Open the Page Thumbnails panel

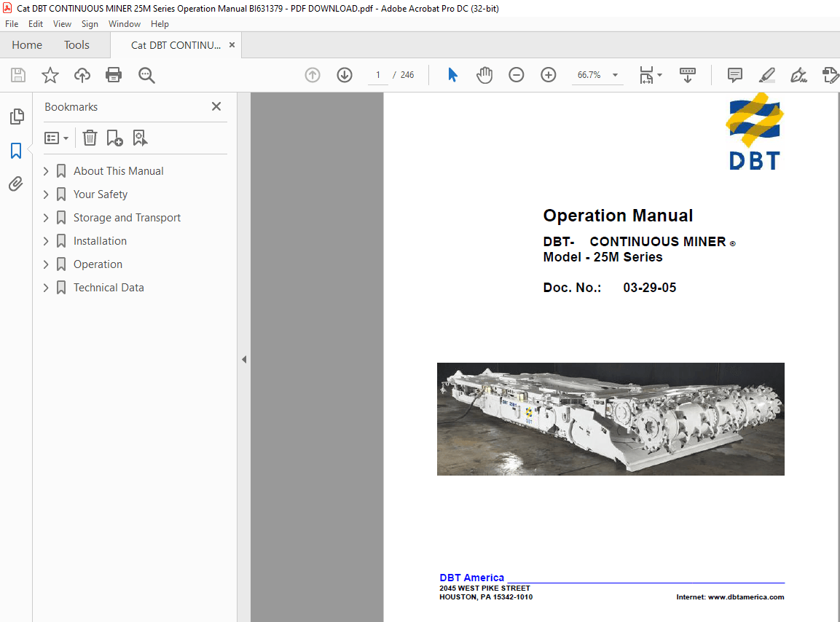[17, 117]
